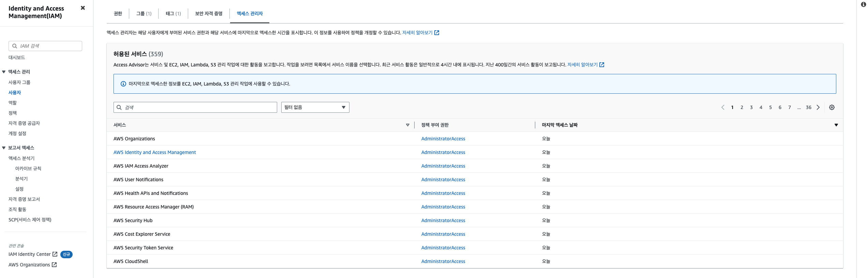Open 사용자 in the sidebar
868x278 pixels.
click(15, 93)
